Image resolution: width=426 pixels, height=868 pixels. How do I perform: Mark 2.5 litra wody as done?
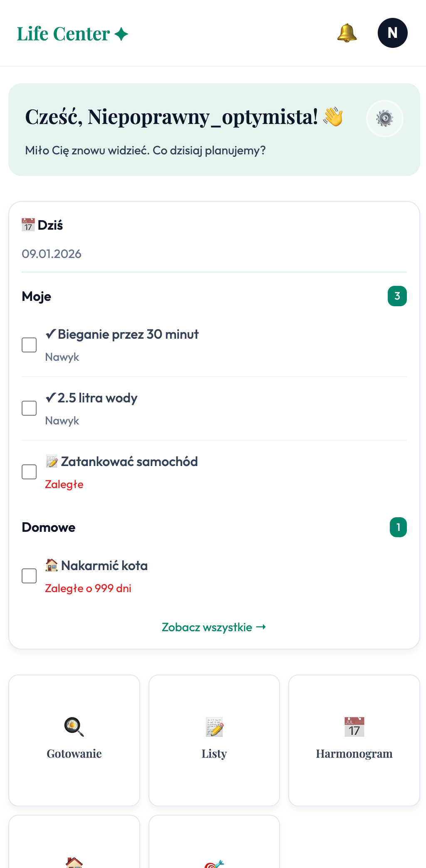tap(29, 408)
